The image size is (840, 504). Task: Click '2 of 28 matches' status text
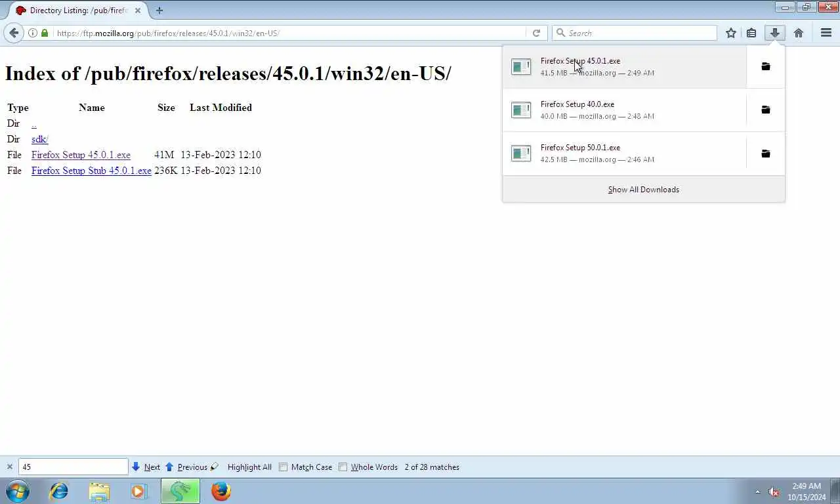coord(432,467)
